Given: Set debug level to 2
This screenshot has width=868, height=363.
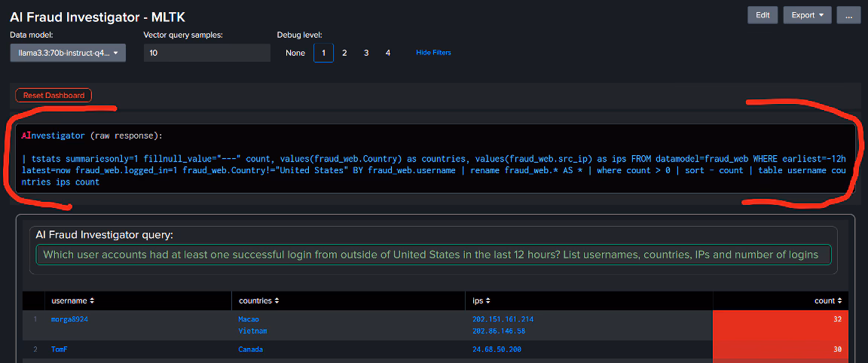Looking at the screenshot, I should pyautogui.click(x=344, y=53).
